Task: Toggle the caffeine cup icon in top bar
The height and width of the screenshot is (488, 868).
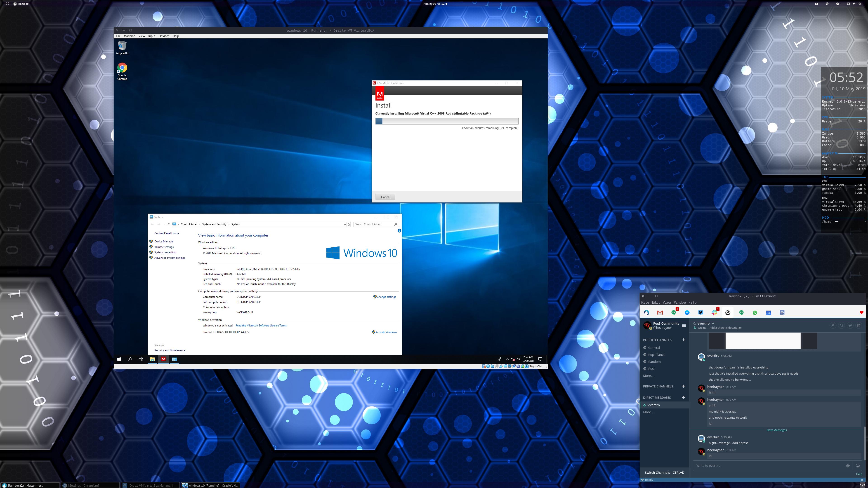Action: (x=838, y=4)
